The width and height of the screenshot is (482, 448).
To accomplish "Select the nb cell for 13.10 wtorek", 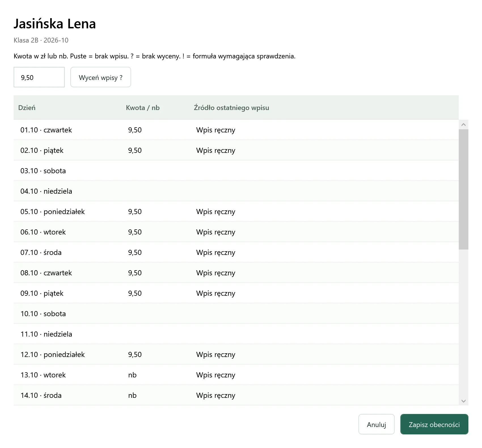I will [155, 375].
